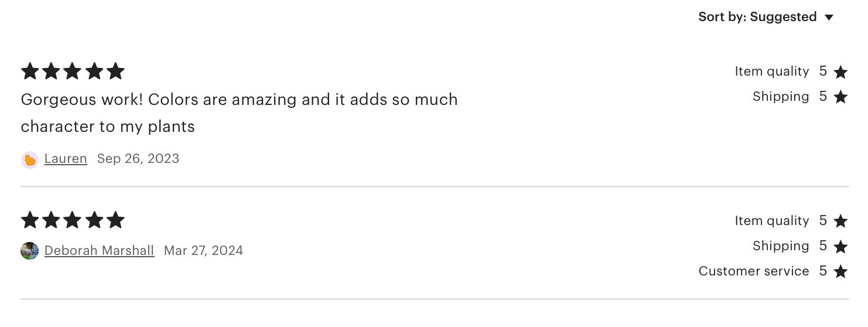Screen dimensions: 868x327
Task: Click the Sep 26, 2023 review date
Action: tap(138, 159)
